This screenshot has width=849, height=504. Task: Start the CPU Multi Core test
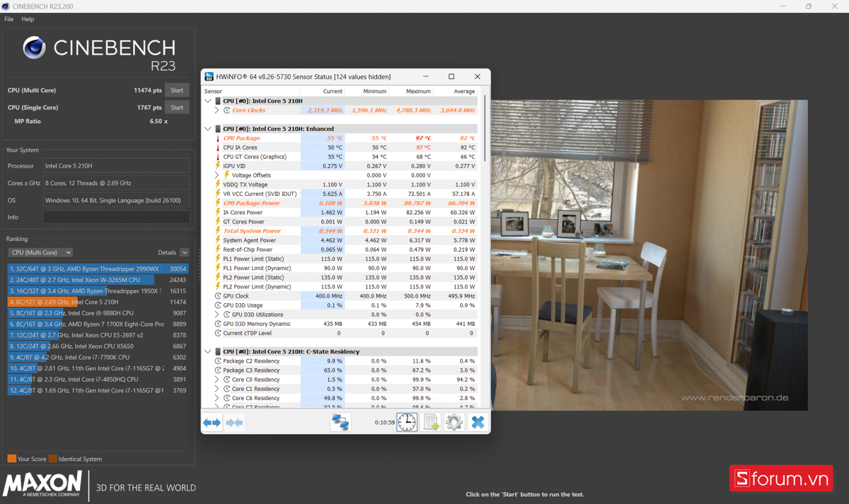[177, 90]
